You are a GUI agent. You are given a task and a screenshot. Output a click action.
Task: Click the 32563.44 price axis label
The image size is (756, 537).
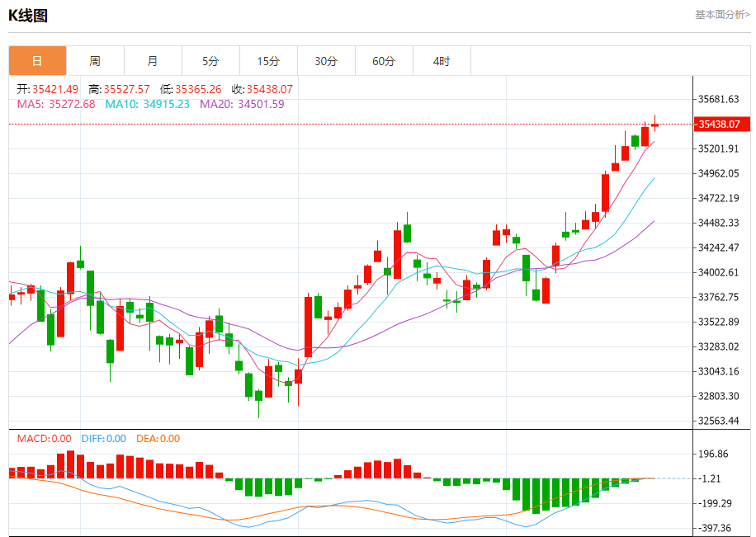point(719,421)
